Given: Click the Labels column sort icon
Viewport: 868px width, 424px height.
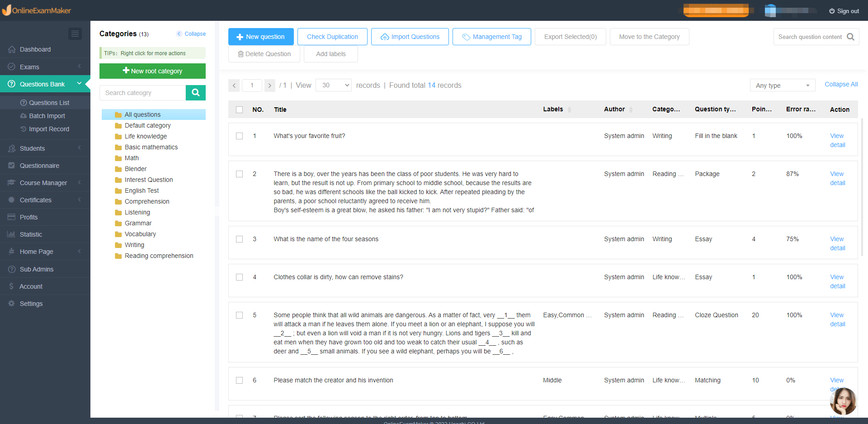Looking at the screenshot, I should 569,110.
